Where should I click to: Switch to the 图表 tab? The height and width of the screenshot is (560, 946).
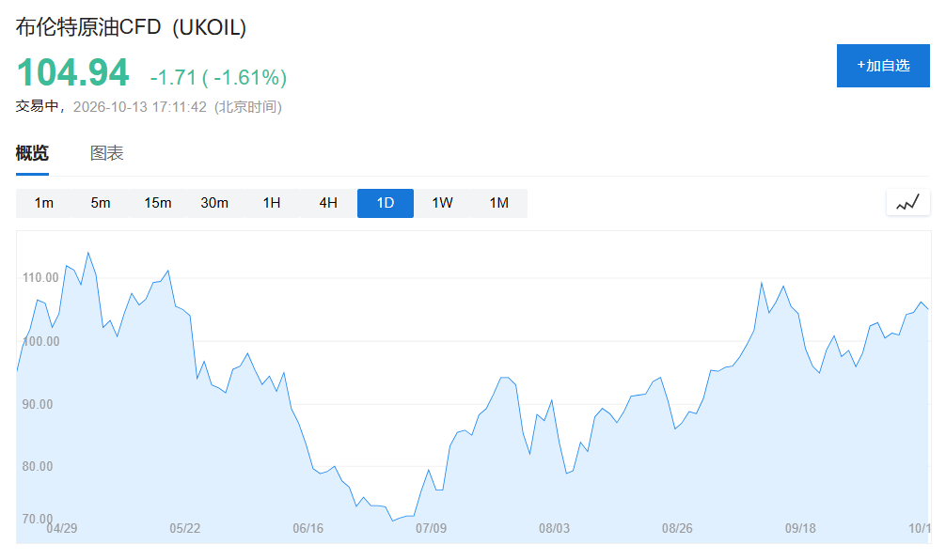107,153
